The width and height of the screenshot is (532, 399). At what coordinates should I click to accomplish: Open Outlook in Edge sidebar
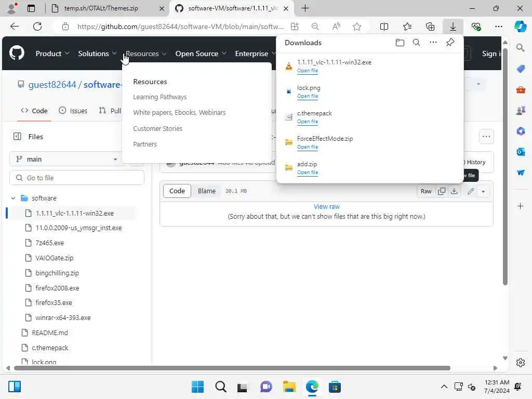[521, 152]
